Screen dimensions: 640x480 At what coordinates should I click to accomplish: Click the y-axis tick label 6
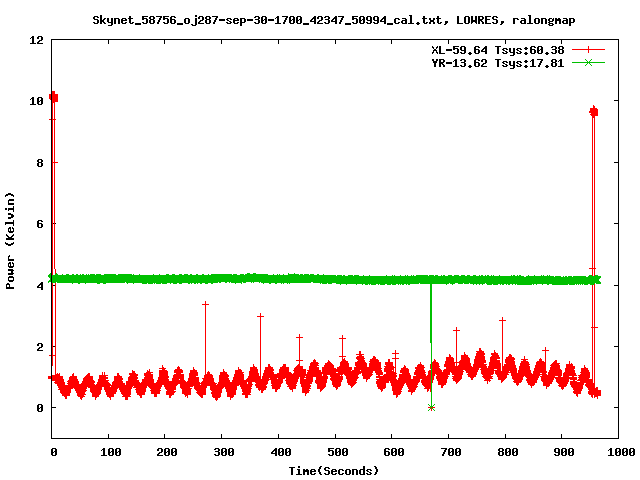click(x=40, y=224)
